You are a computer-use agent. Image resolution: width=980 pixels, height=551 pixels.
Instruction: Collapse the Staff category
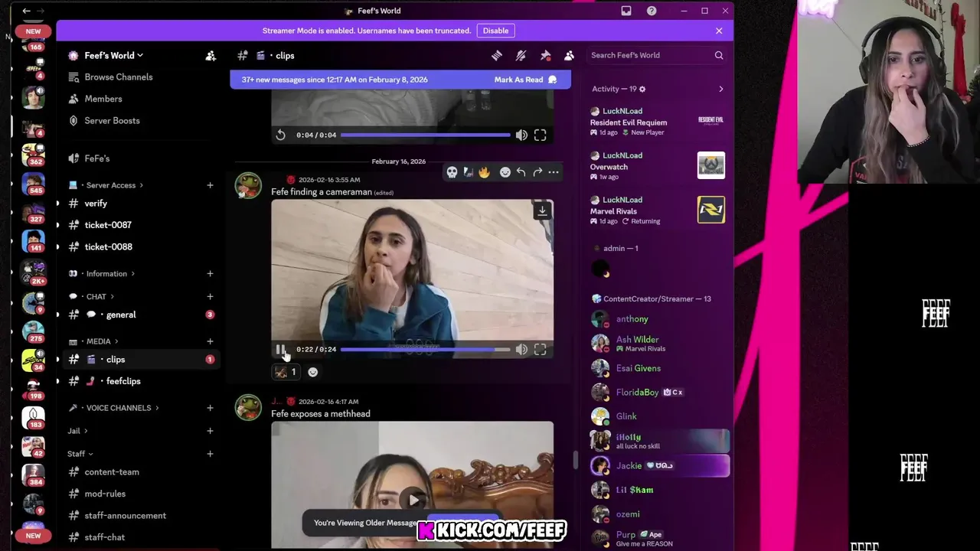pyautogui.click(x=80, y=454)
